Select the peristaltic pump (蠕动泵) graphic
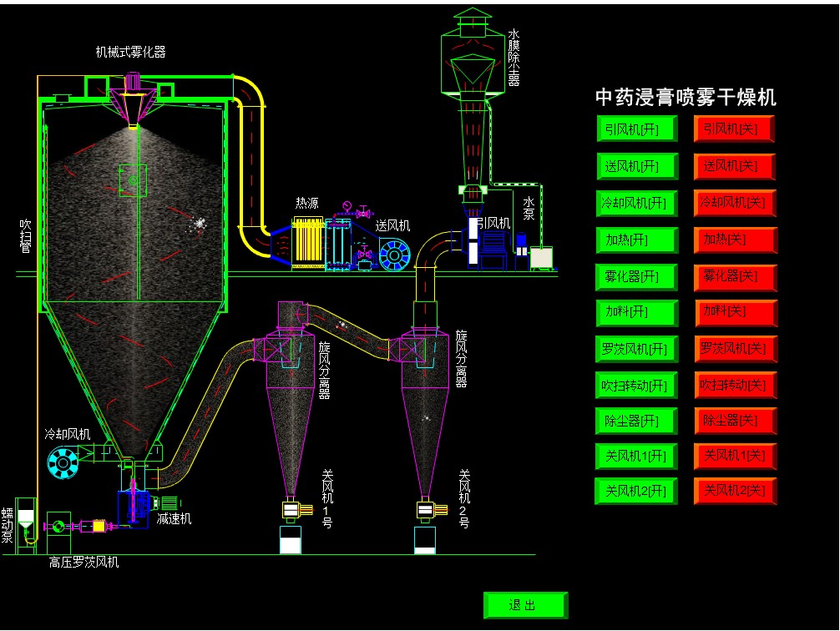The height and width of the screenshot is (631, 840). [x=26, y=517]
